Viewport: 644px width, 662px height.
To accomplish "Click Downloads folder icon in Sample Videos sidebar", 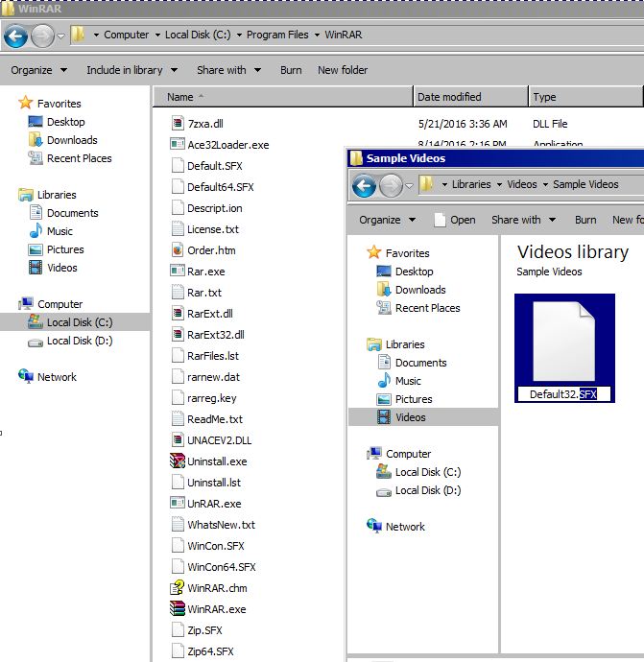I will [384, 289].
